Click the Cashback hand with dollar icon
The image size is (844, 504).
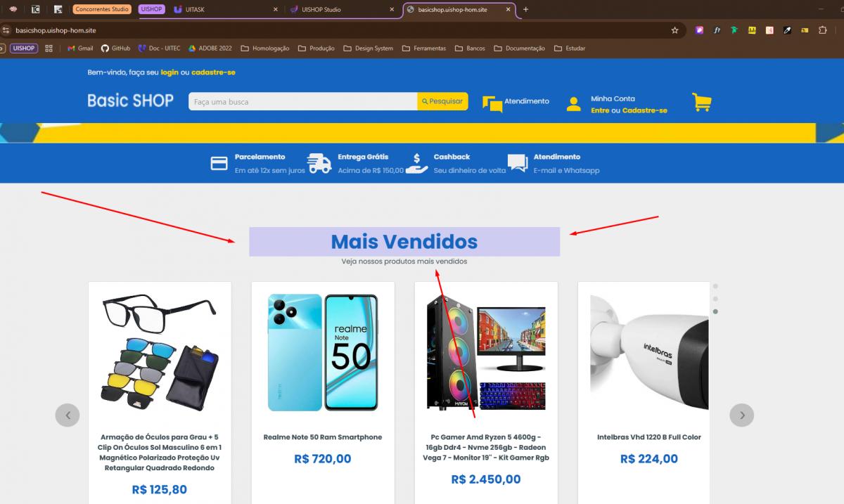coord(416,164)
